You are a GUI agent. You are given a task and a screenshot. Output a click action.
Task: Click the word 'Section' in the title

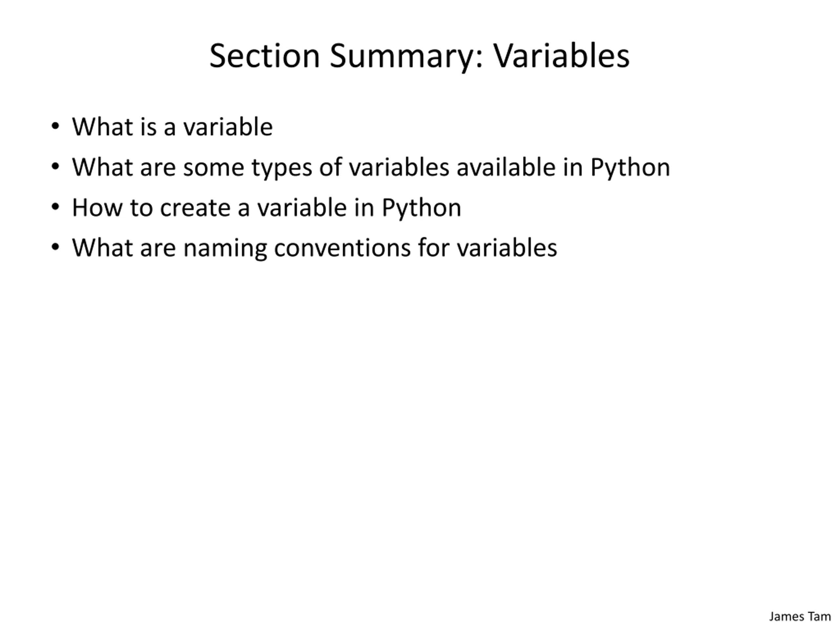click(265, 56)
